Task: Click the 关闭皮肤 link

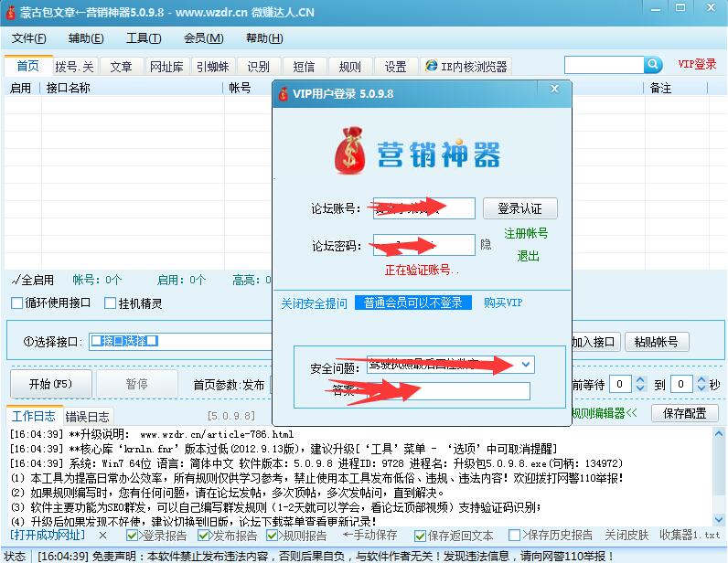Action: tap(626, 536)
